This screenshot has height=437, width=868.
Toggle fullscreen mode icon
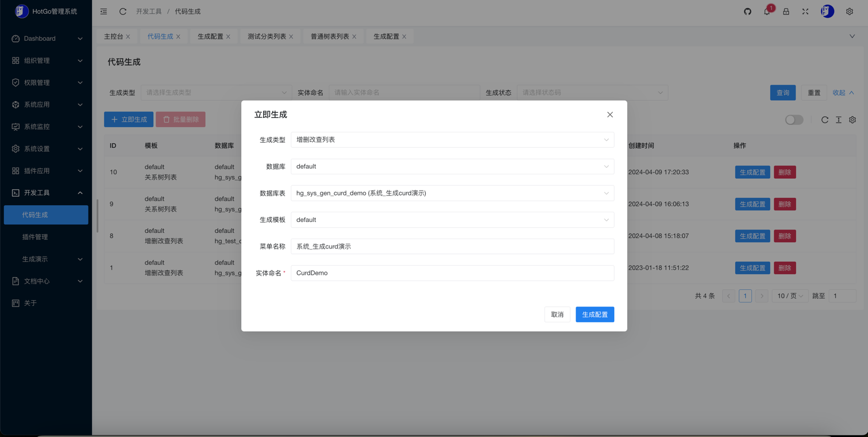(x=805, y=11)
